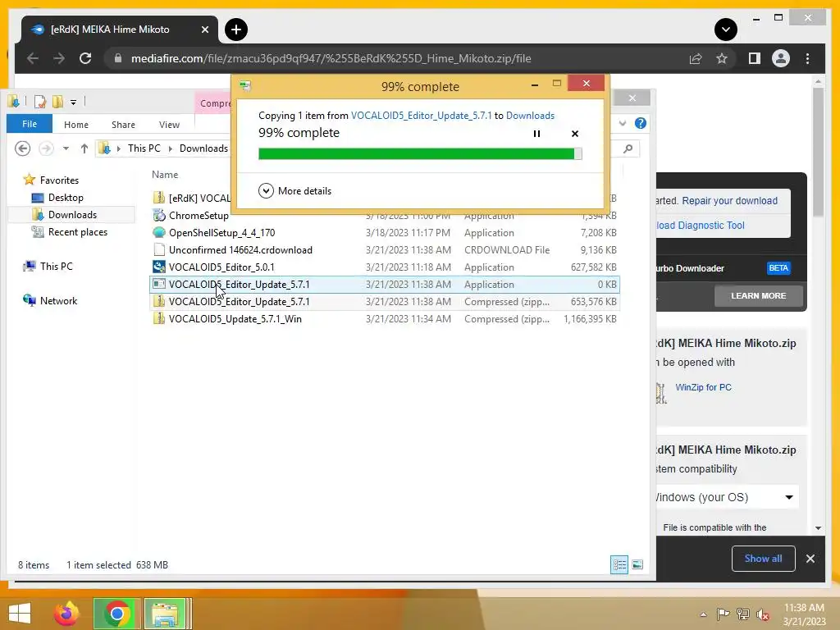Screen dimensions: 840x630
Task: Select VOCALOID5_Editor_Update_5.7.1 compressed zip file
Action: (385, 302)
